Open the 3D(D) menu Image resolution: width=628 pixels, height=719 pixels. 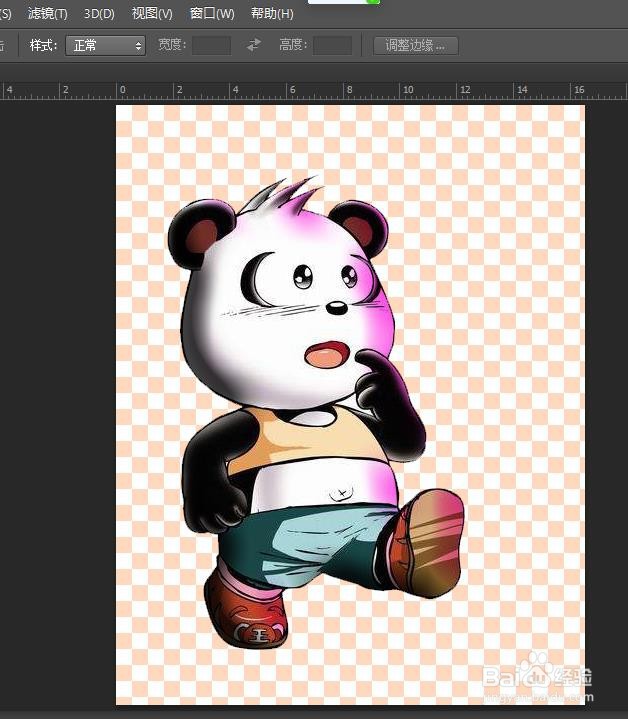tap(99, 13)
